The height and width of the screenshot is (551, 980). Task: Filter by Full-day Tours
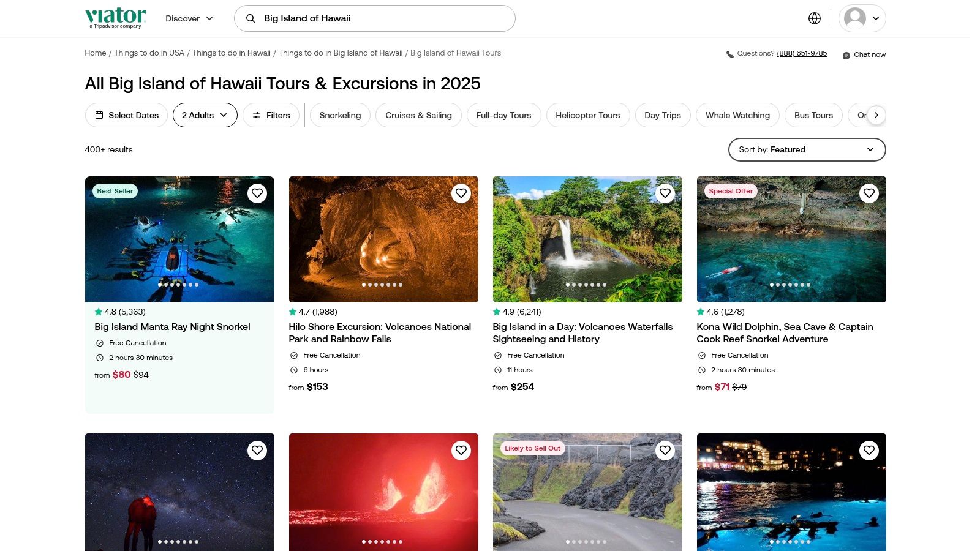(503, 115)
